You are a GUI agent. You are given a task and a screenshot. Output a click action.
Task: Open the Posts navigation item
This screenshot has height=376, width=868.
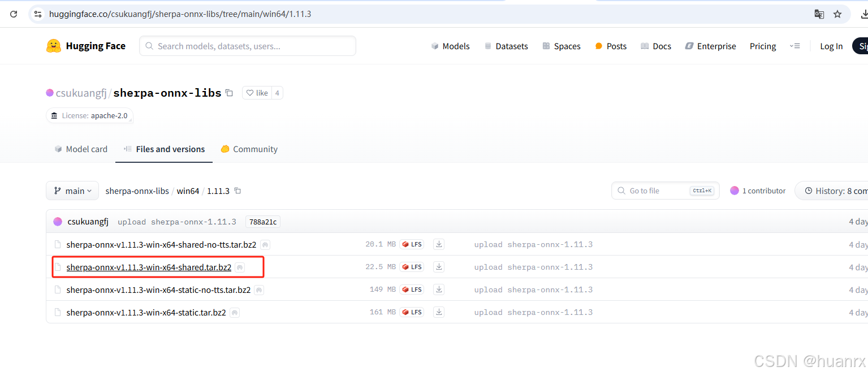point(611,46)
